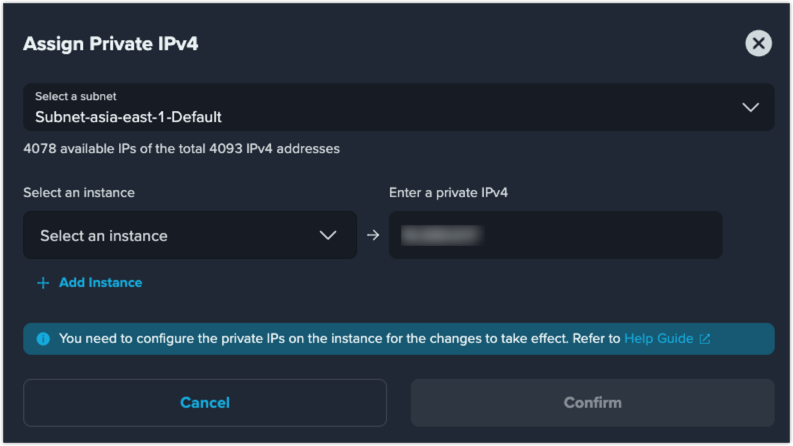
Task: Click the banner message about configuring private IPs
Action: click(x=339, y=338)
